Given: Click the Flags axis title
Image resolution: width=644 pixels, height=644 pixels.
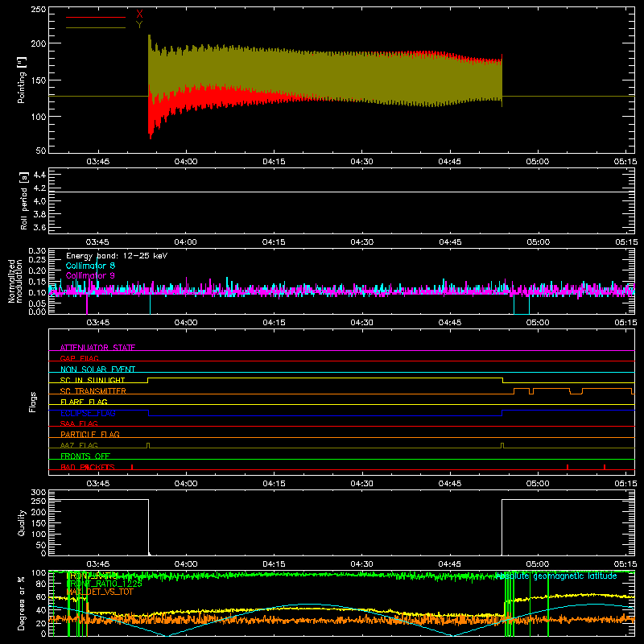Looking at the screenshot, I should click(x=33, y=402).
